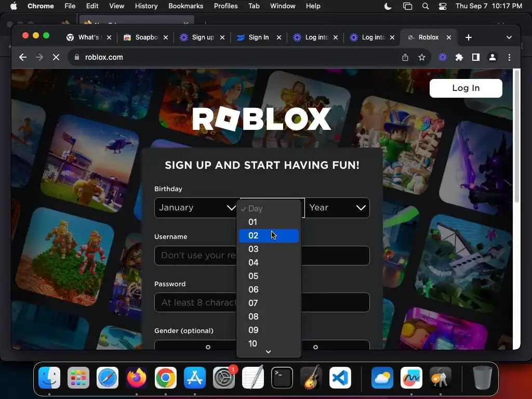Pick day 10 from the list
532x399 pixels.
point(269,344)
